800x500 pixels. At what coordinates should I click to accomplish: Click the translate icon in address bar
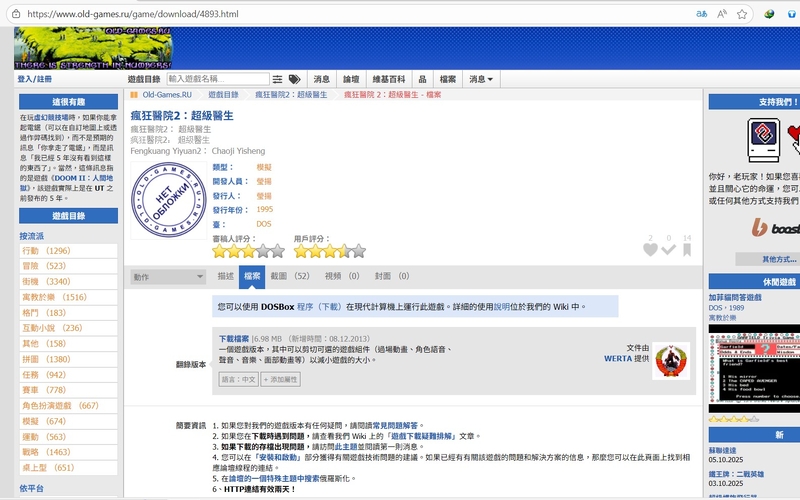coord(702,14)
